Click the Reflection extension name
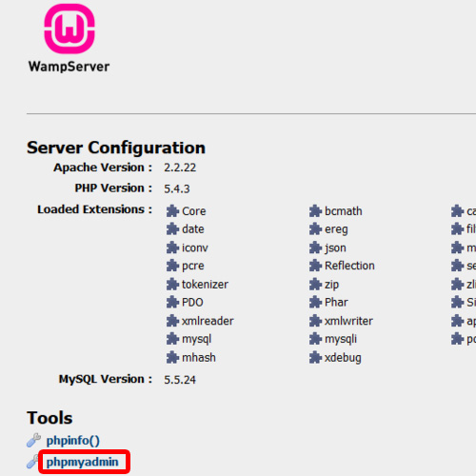 coord(349,266)
